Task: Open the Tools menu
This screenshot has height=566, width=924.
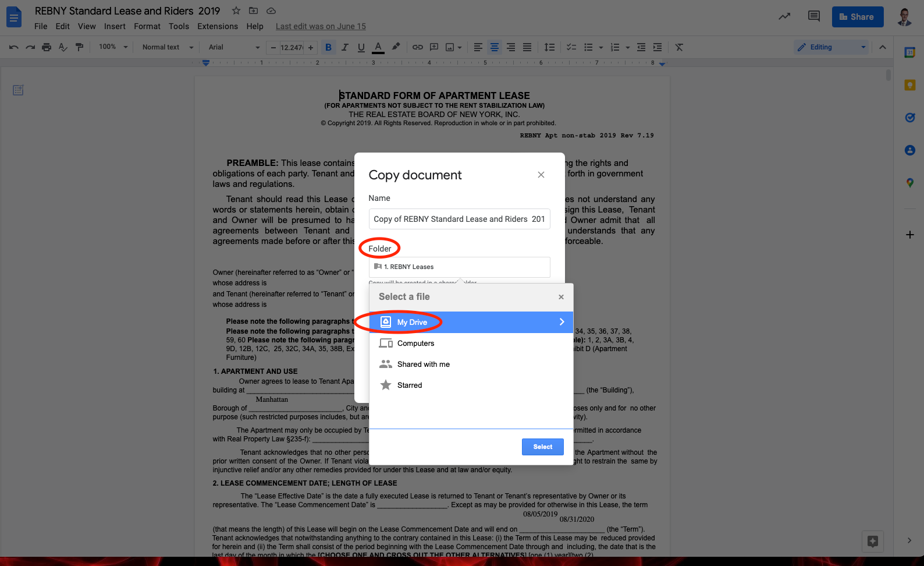Action: click(179, 26)
